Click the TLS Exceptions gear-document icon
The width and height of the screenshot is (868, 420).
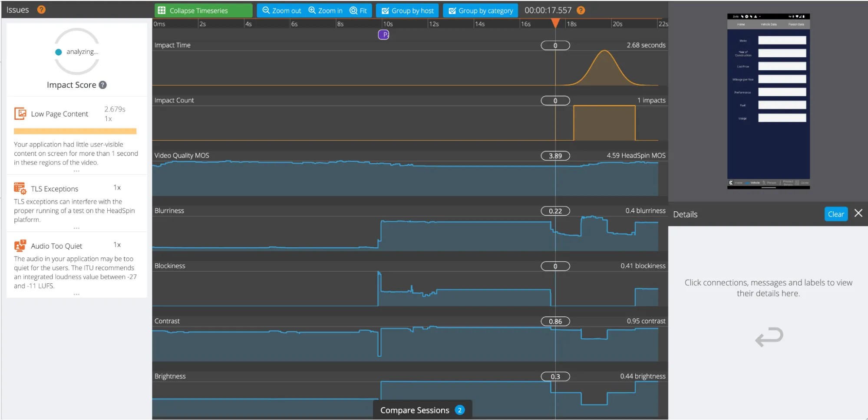pyautogui.click(x=20, y=188)
